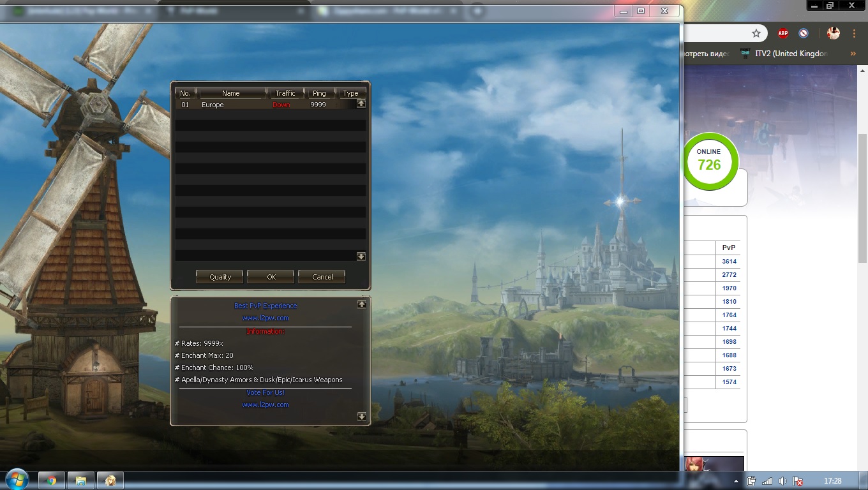Open the Windows Start menu orb
The image size is (868, 490).
17,480
